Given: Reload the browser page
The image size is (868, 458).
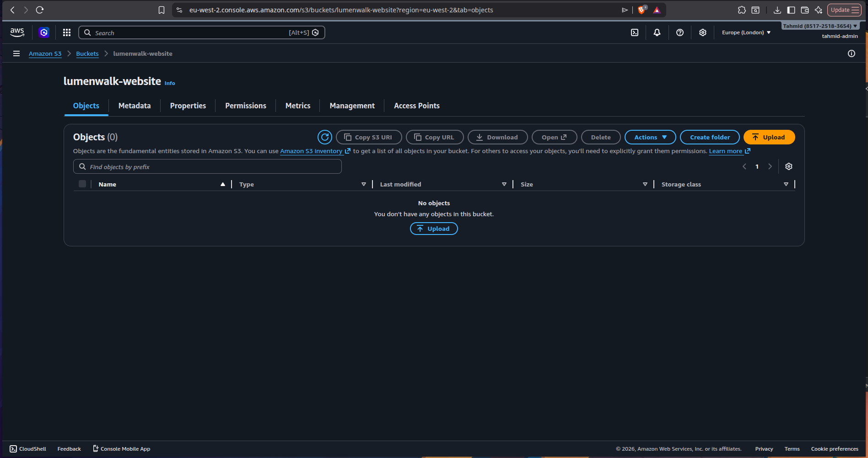Looking at the screenshot, I should pos(40,10).
